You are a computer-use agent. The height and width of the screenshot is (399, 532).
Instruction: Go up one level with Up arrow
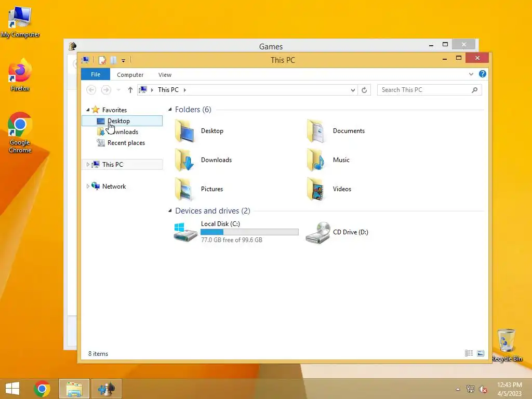tap(130, 90)
